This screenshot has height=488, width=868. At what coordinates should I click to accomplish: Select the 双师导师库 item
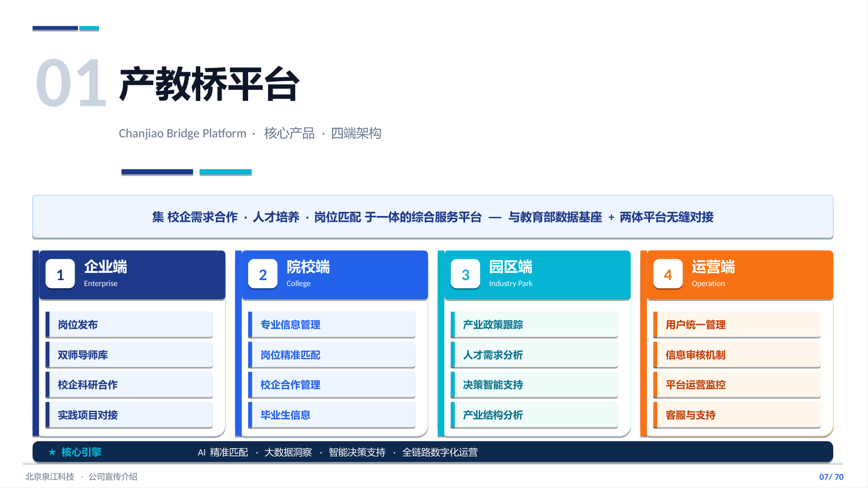click(129, 355)
